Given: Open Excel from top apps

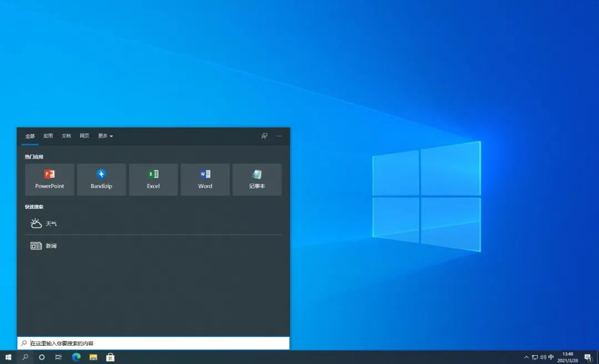Looking at the screenshot, I should [153, 179].
